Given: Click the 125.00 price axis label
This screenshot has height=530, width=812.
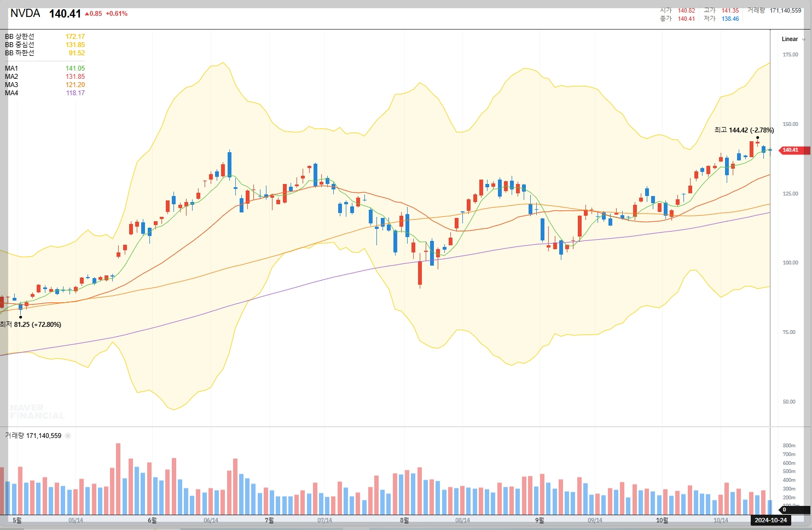Looking at the screenshot, I should [x=790, y=194].
